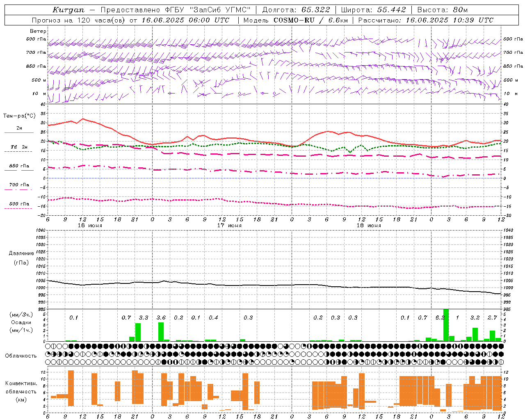Click the "17 июня" date label

click(229, 226)
